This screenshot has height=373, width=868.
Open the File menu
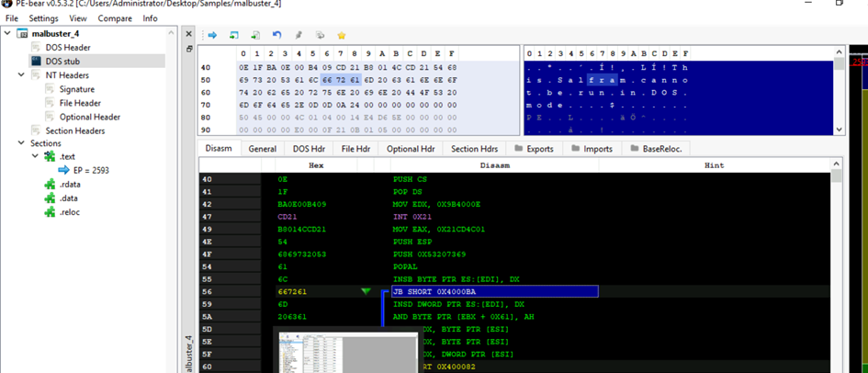[x=12, y=18]
